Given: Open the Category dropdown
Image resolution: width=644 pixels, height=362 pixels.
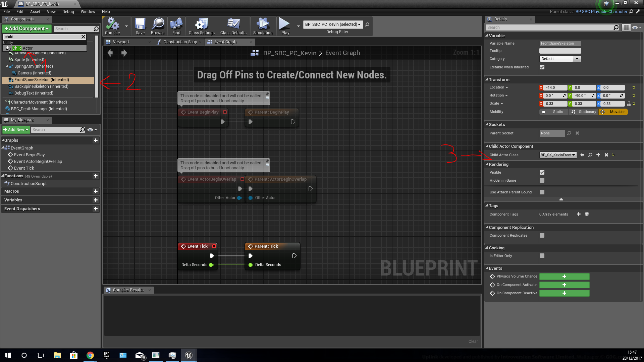Looking at the screenshot, I should point(560,59).
